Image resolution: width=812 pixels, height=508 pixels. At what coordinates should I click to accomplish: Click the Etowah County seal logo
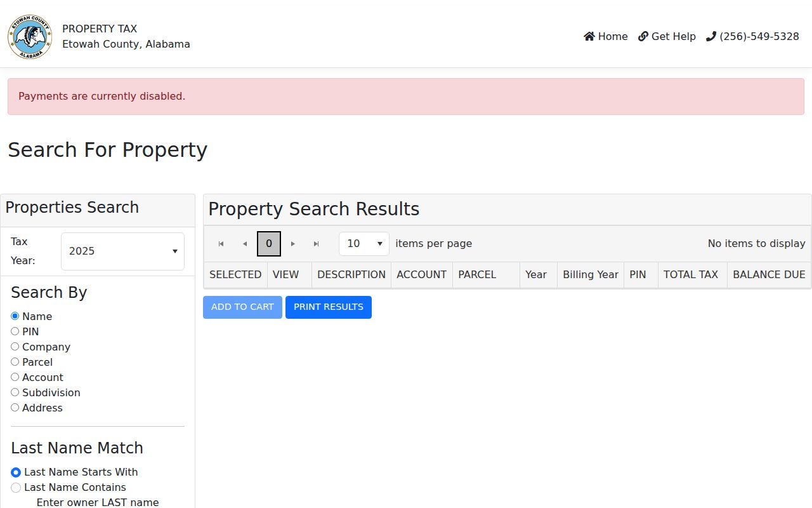(30, 37)
